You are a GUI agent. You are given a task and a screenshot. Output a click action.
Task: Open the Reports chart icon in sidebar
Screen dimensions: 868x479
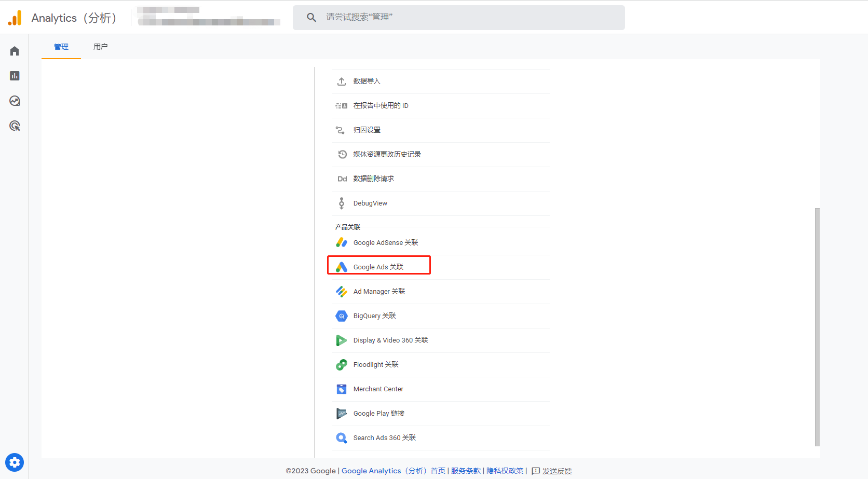(x=15, y=76)
